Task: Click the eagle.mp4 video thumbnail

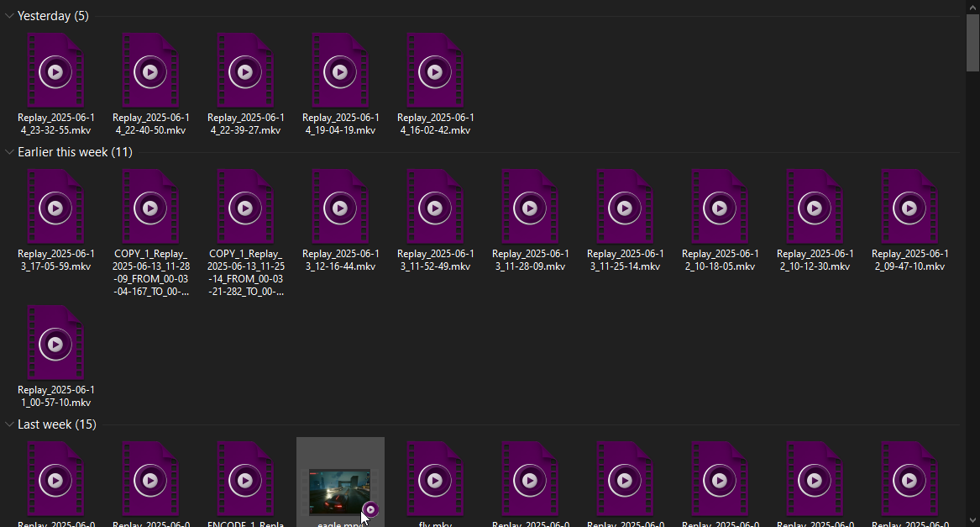Action: 340,492
